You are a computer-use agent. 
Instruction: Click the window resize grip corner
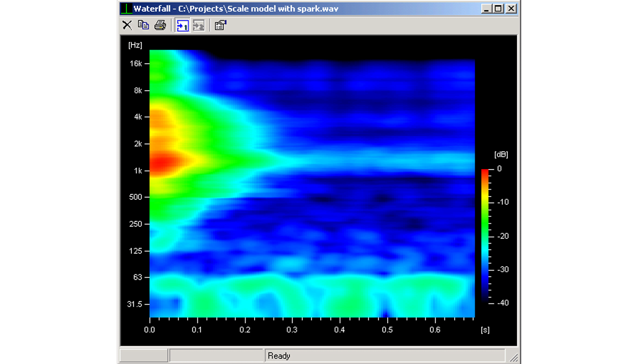514,358
